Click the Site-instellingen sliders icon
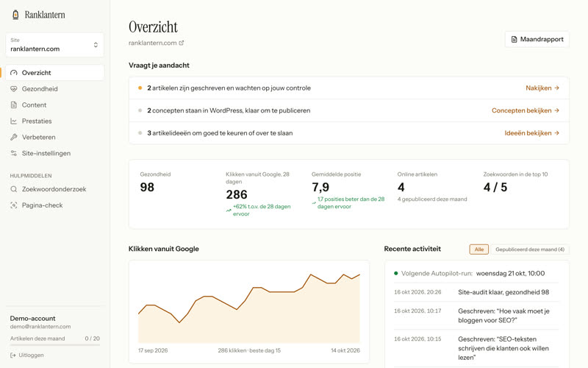 pos(14,154)
